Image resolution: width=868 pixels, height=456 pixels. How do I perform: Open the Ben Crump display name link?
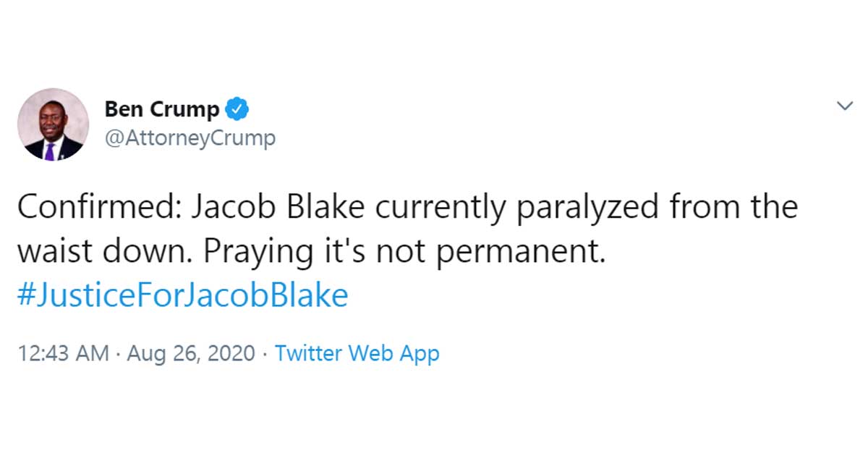pos(161,109)
